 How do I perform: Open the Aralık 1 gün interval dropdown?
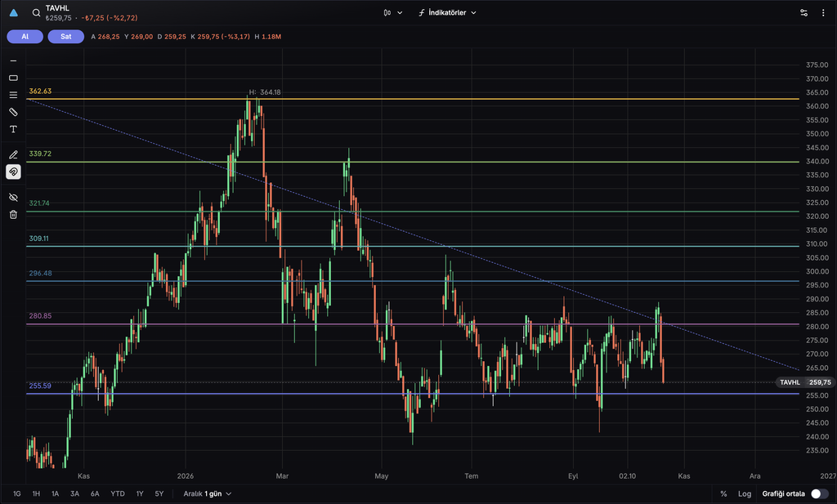tap(207, 494)
